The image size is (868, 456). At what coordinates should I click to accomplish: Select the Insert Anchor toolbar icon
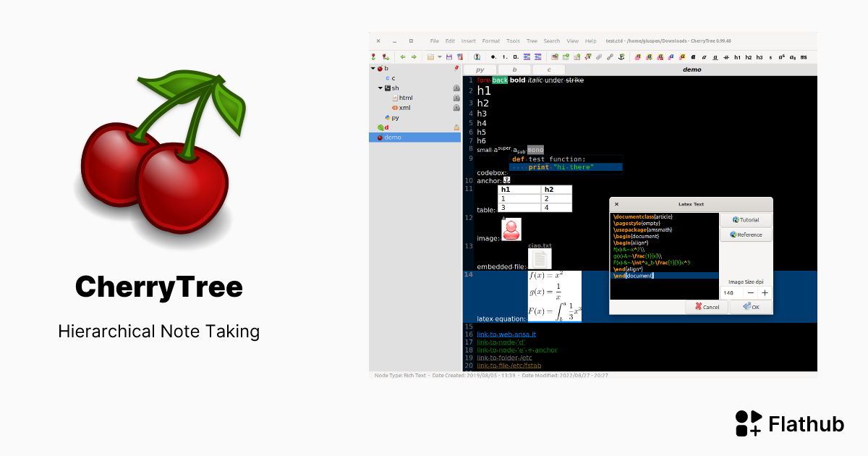click(621, 57)
